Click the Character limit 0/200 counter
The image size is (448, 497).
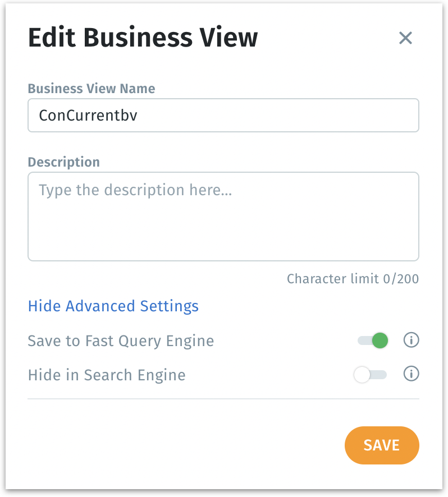[x=353, y=279]
